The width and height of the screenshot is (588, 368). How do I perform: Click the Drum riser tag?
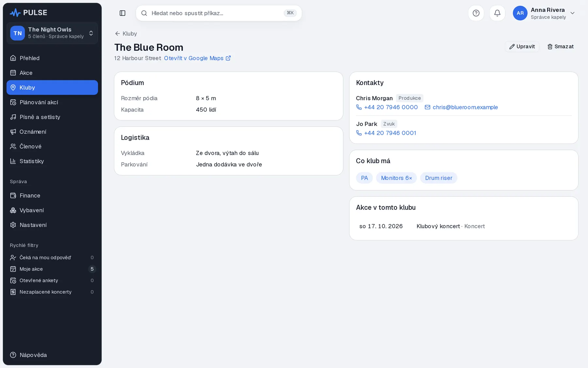pyautogui.click(x=438, y=178)
